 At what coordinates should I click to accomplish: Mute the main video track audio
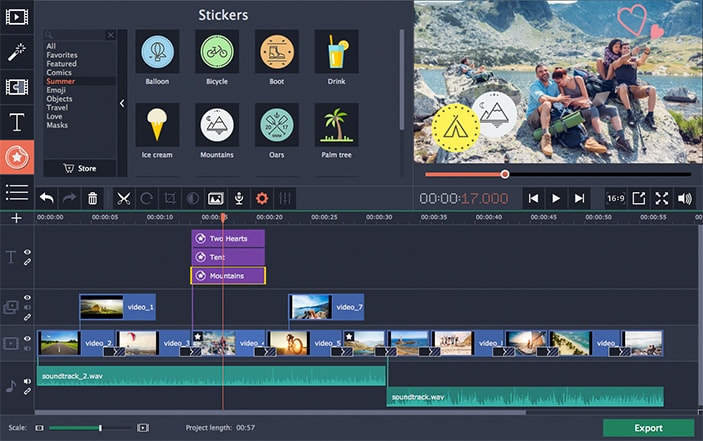pos(27,348)
